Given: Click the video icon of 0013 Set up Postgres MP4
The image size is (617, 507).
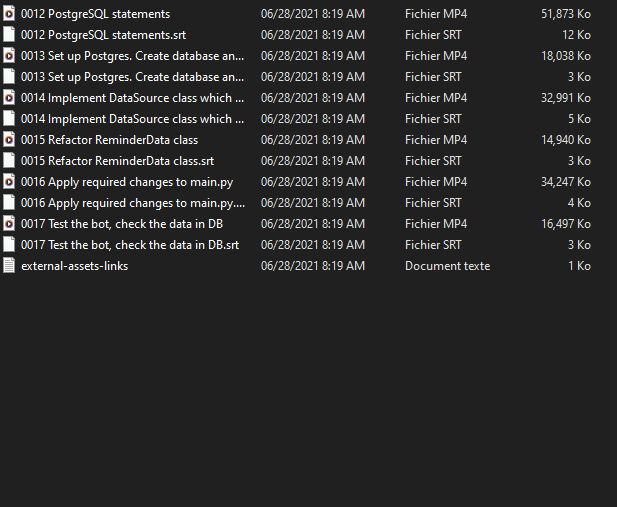Looking at the screenshot, I should [9, 56].
